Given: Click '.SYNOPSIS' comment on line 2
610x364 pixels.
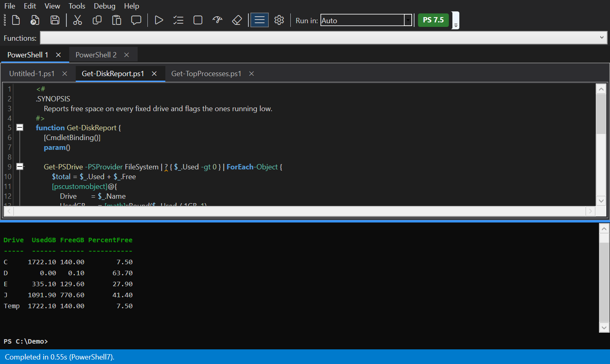Looking at the screenshot, I should tap(53, 99).
